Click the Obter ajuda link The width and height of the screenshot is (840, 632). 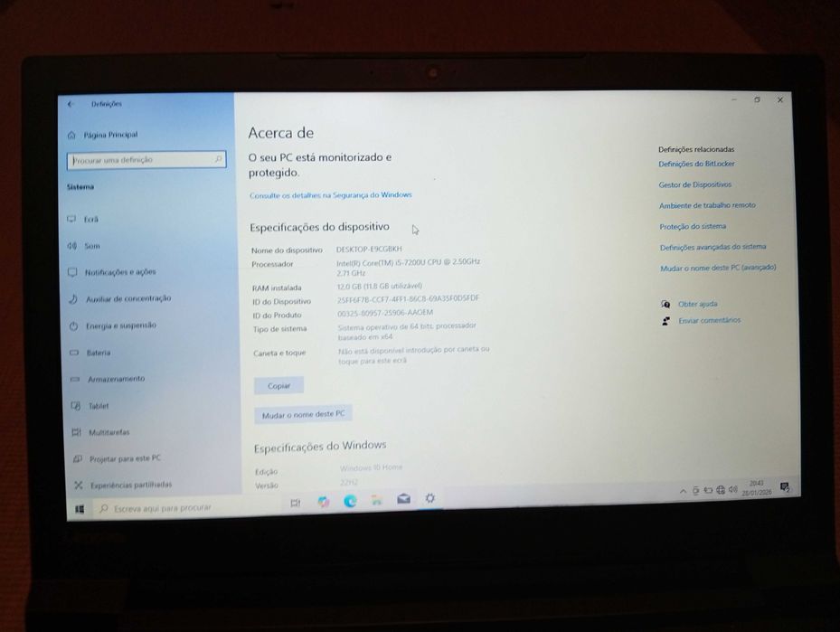click(x=697, y=304)
